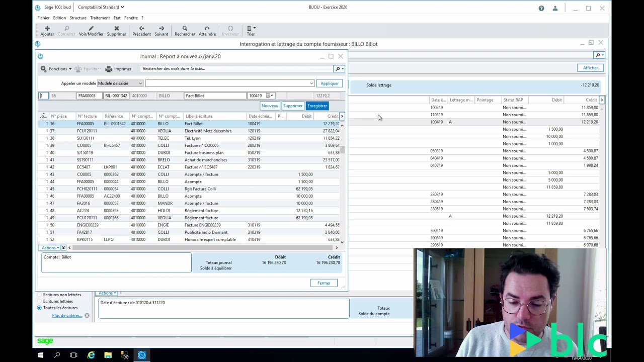The width and height of the screenshot is (644, 362).
Task: Open Modèle de saisie combo box
Action: pos(120,83)
